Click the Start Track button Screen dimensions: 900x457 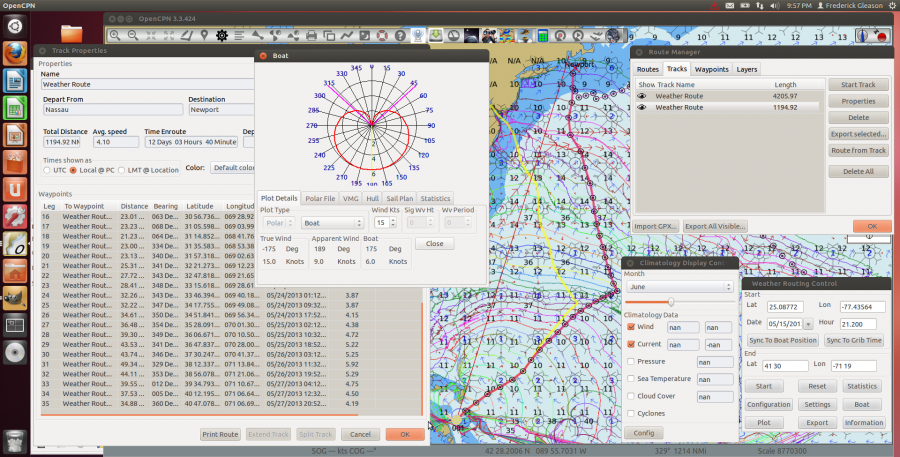click(858, 85)
